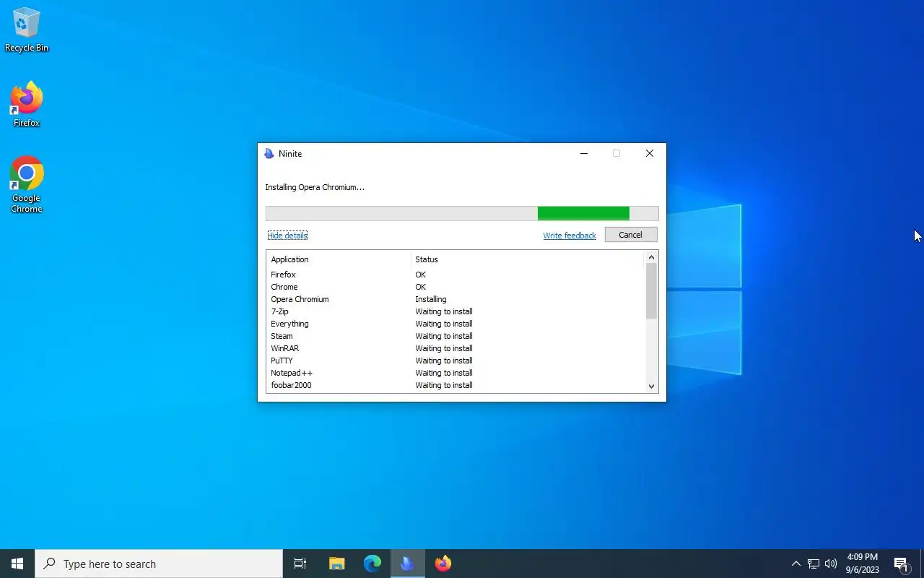Open Task View from the taskbar
Image resolution: width=924 pixels, height=578 pixels.
[x=300, y=564]
